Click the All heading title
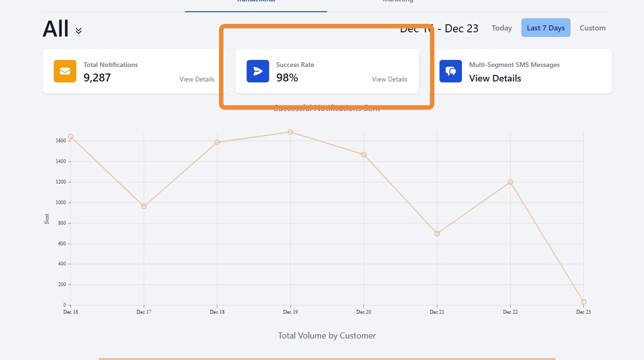The height and width of the screenshot is (360, 644). point(56,29)
